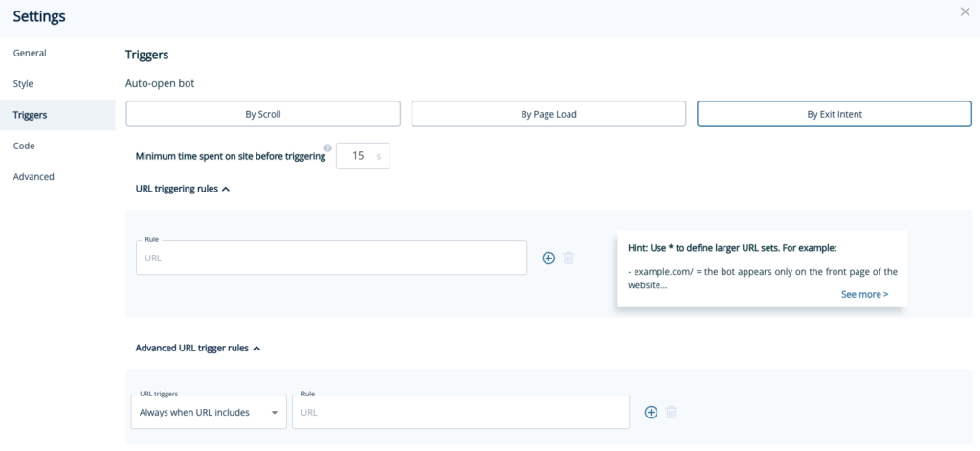Add another advanced URL trigger rule
This screenshot has height=451, width=980.
(x=651, y=412)
